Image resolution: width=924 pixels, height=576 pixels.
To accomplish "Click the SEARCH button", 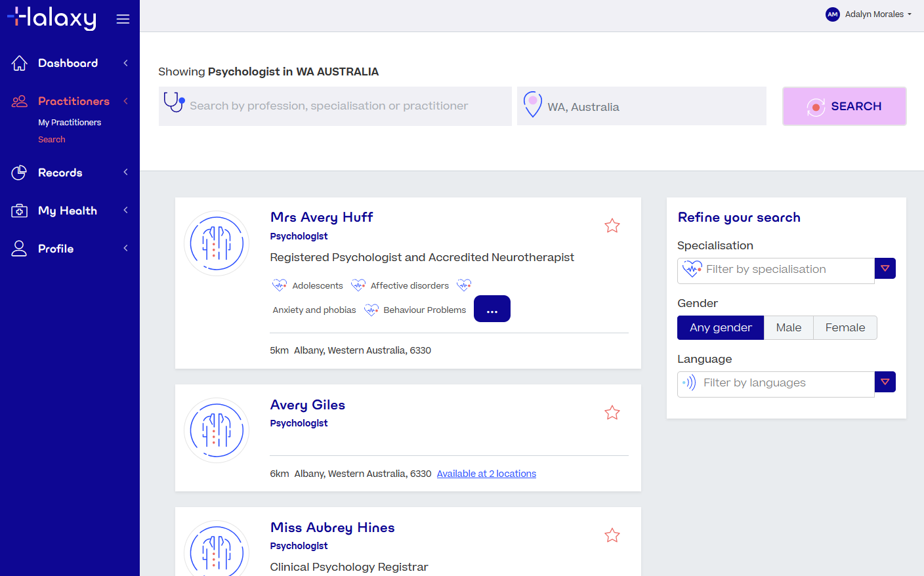I will pos(845,106).
